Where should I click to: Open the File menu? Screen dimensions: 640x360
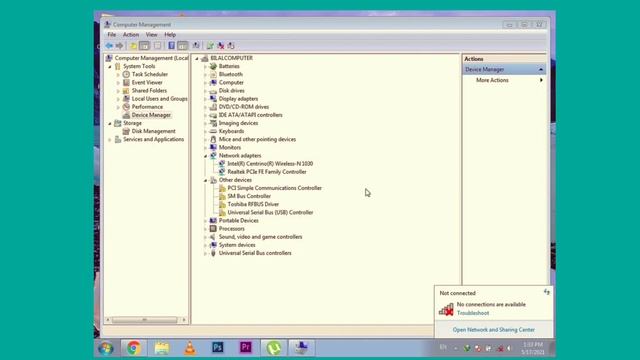click(111, 35)
